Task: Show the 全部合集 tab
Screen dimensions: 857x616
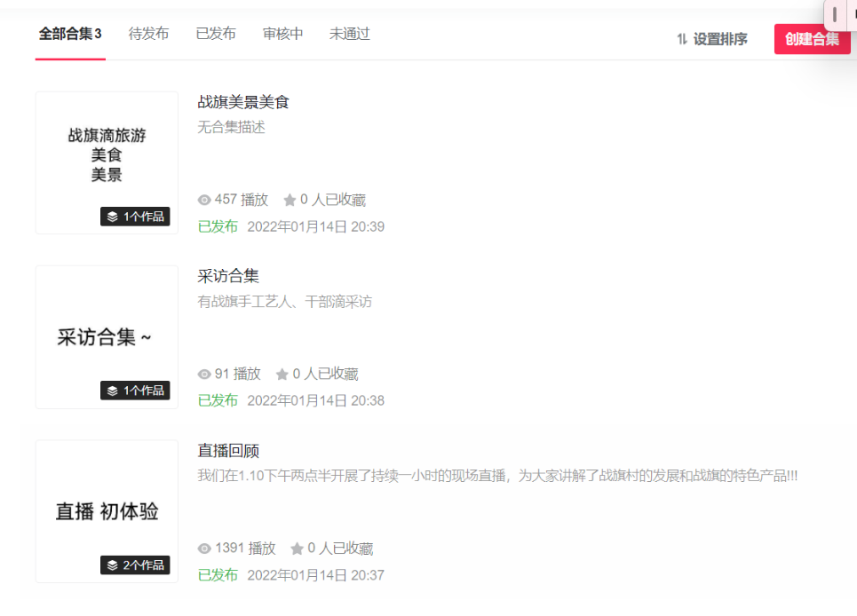Action: pos(70,35)
